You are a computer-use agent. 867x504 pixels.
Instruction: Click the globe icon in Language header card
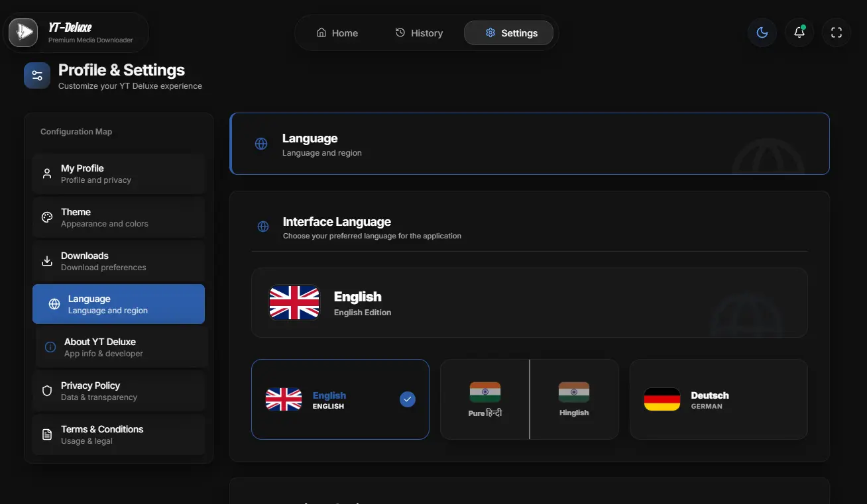tap(261, 144)
